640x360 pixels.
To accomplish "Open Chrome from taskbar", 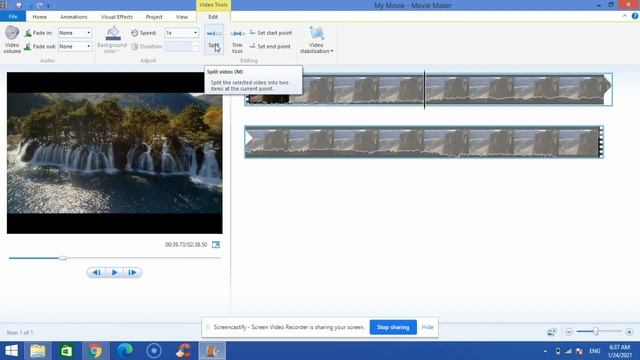I will pyautogui.click(x=95, y=351).
